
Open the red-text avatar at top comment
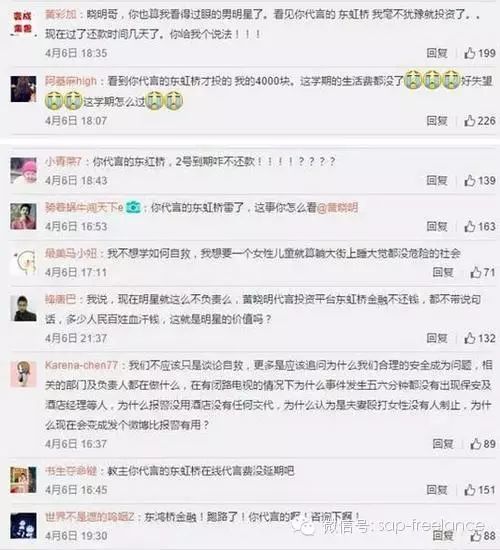[x=24, y=22]
